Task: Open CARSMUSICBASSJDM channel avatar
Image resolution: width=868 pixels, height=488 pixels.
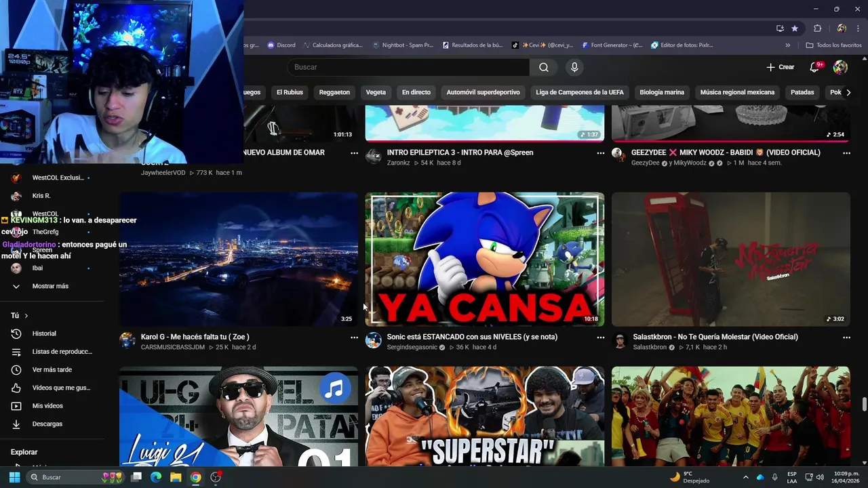Action: (x=127, y=340)
